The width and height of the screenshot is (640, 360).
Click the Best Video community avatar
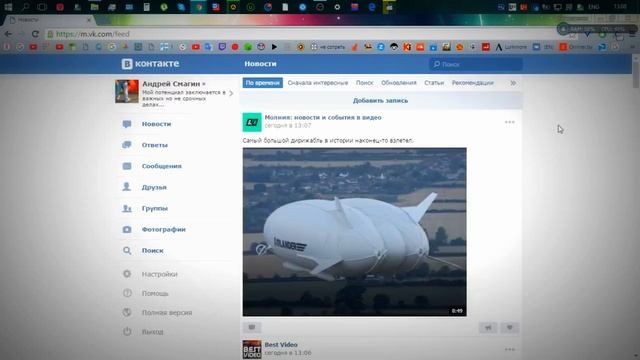pos(252,349)
